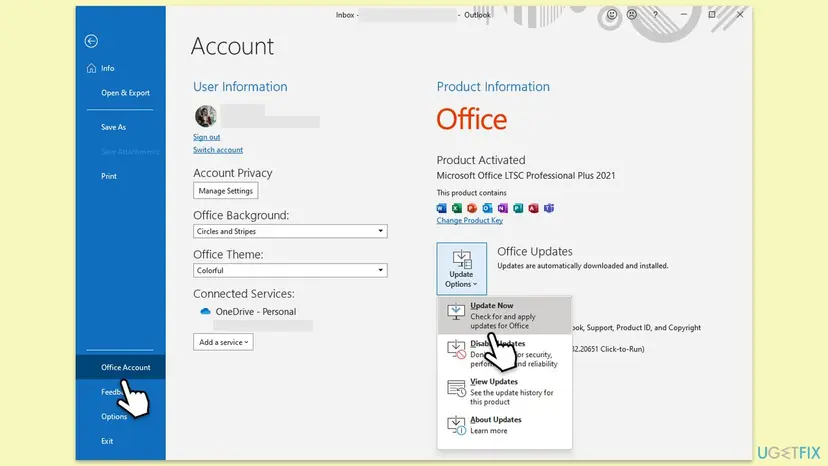This screenshot has height=466, width=828.
Task: Click the Access app icon
Action: click(533, 208)
